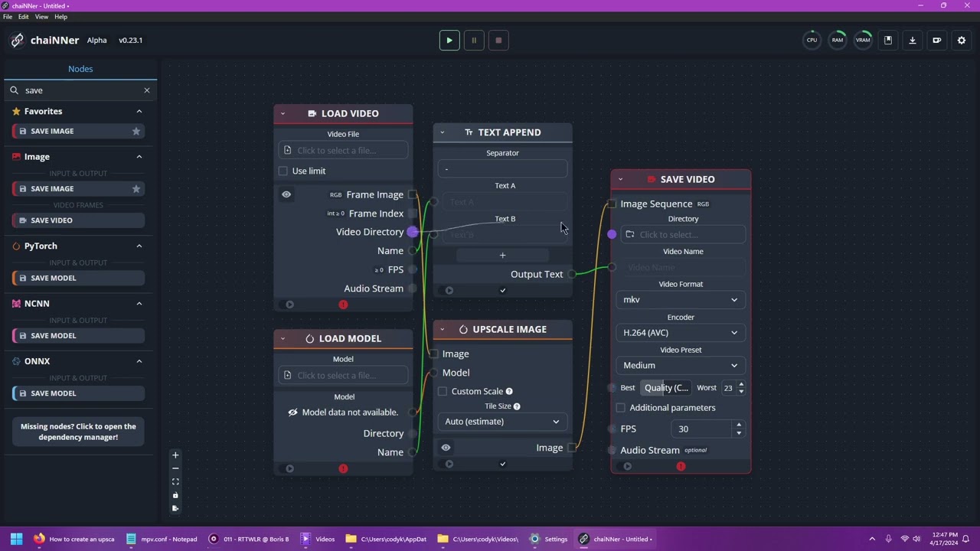Image resolution: width=980 pixels, height=551 pixels.
Task: Open the View menu
Action: pyautogui.click(x=42, y=17)
